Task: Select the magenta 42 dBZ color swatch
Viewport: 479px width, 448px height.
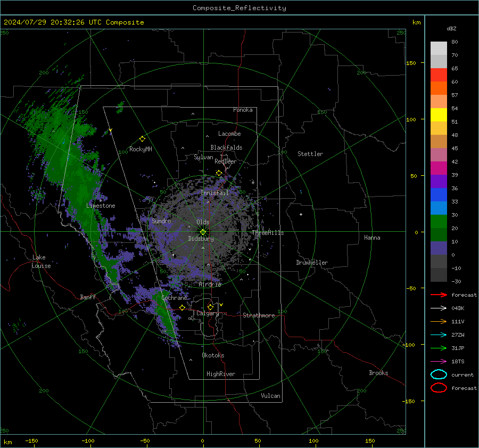Action: 439,168
